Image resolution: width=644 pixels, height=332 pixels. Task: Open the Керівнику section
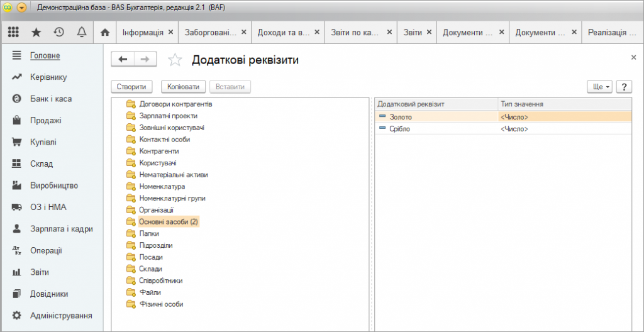click(x=48, y=77)
